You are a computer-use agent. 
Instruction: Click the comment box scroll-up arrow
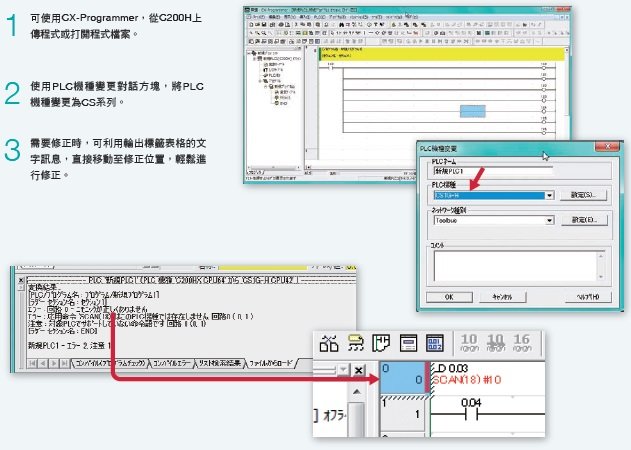(601, 256)
